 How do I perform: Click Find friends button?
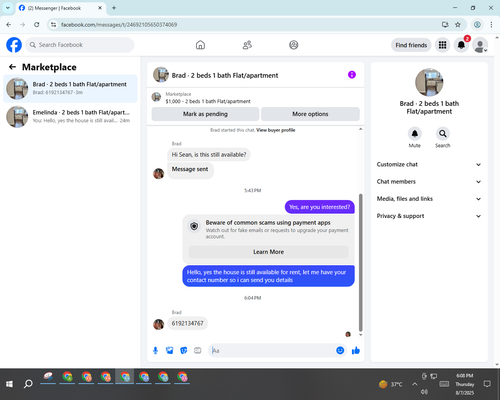click(x=411, y=45)
